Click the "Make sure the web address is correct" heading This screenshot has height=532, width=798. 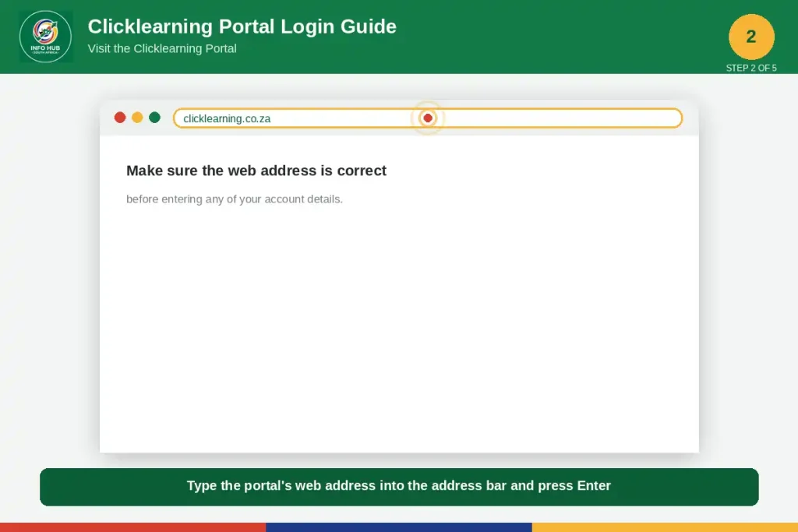[x=256, y=171]
